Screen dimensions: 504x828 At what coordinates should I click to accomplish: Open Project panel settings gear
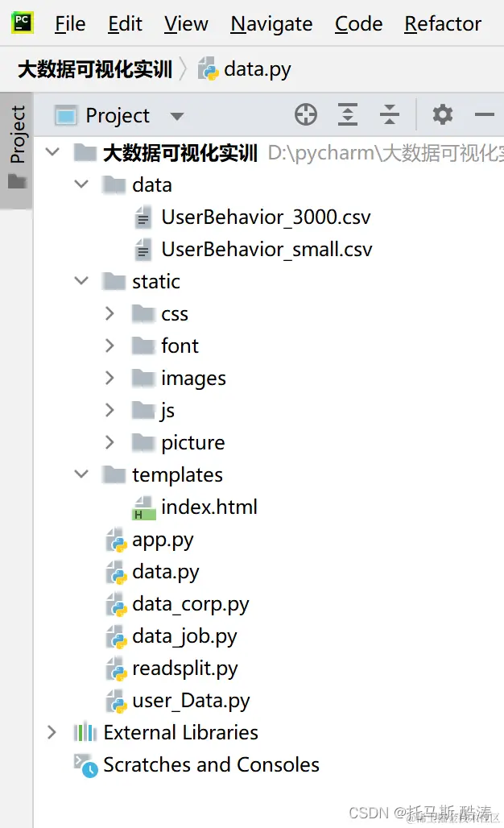442,114
